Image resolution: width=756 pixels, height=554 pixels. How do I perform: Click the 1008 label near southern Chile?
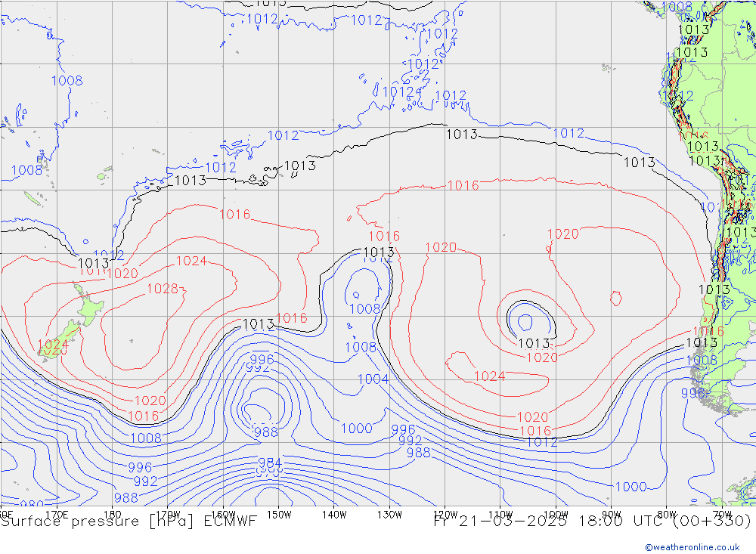702,361
